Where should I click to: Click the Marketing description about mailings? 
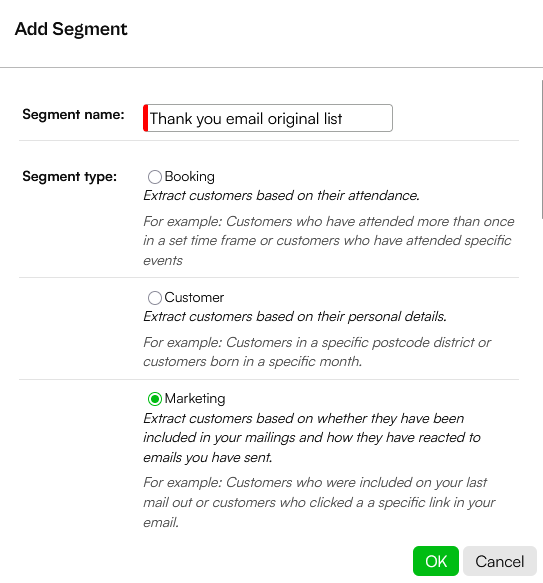[312, 438]
